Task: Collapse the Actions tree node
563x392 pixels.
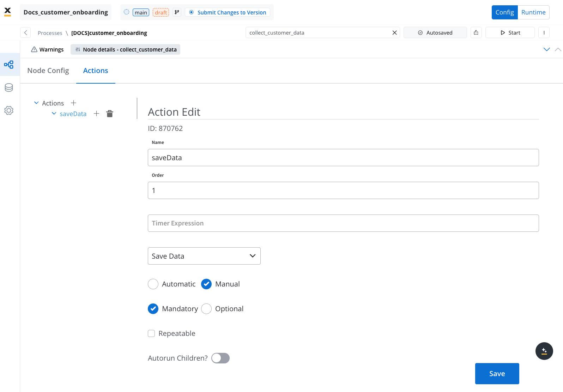Action: 36,103
